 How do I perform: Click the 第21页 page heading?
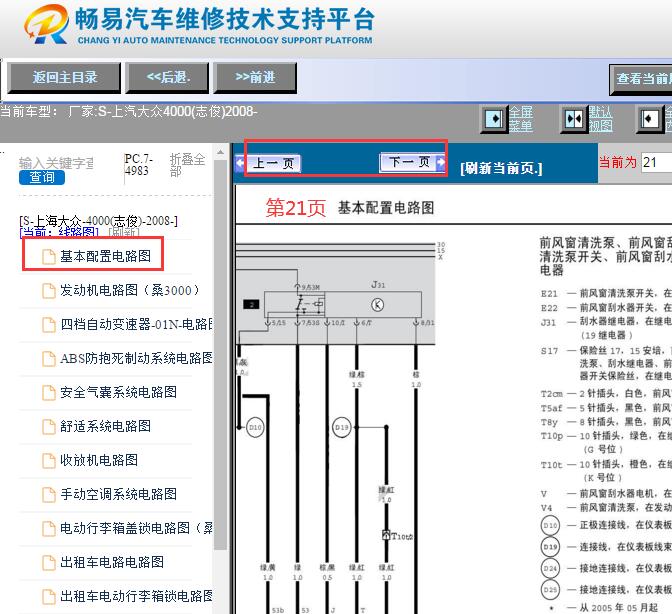(x=296, y=208)
